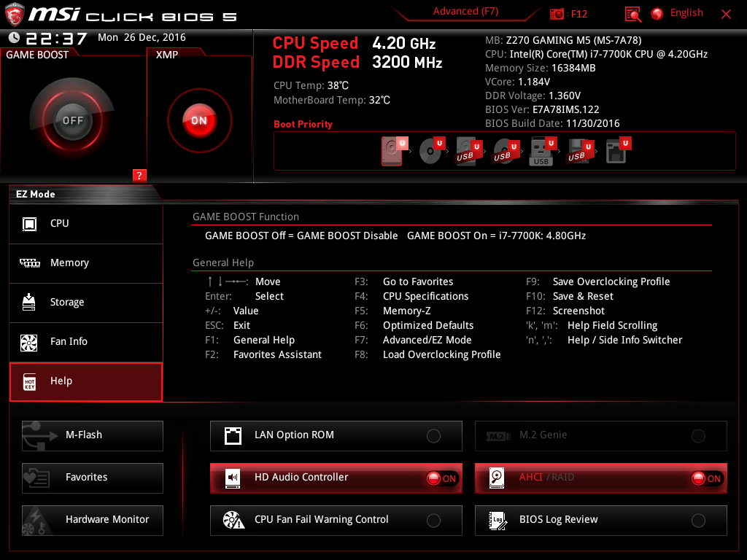Select the USB CD/DVD boot device icon
Image resolution: width=747 pixels, height=560 pixels.
click(x=506, y=152)
